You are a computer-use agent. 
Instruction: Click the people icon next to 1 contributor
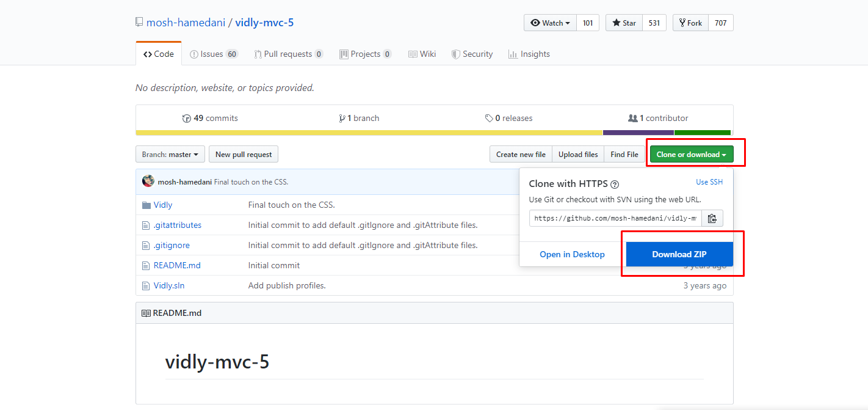click(x=633, y=119)
